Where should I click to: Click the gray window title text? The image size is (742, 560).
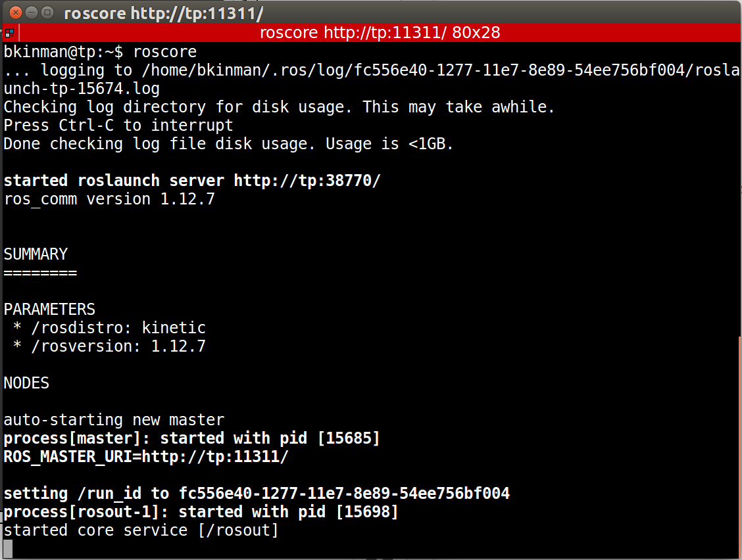click(164, 12)
